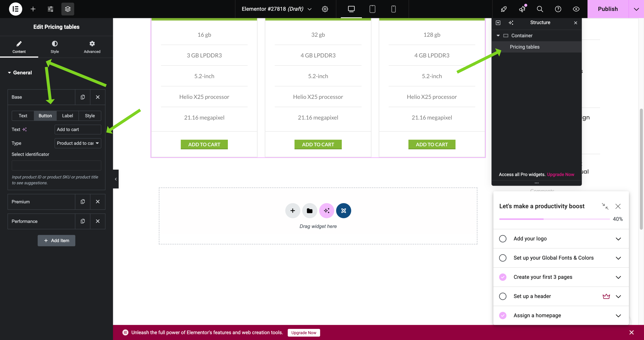
Task: Remove the Premium item
Action: (x=98, y=202)
